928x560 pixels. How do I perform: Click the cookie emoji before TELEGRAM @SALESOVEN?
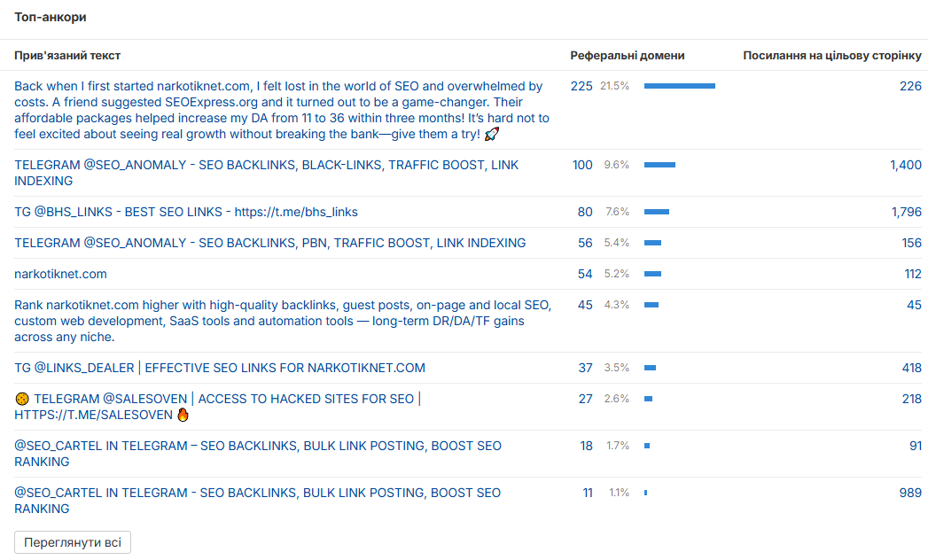coord(22,399)
